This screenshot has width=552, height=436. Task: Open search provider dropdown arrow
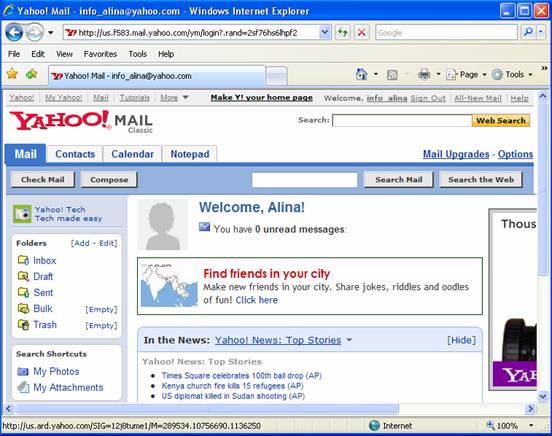click(541, 32)
